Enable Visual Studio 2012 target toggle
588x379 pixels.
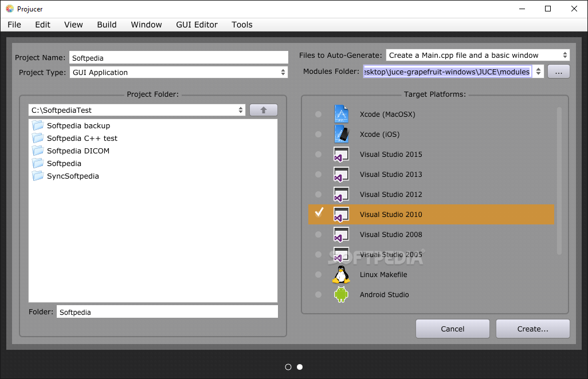click(x=319, y=195)
